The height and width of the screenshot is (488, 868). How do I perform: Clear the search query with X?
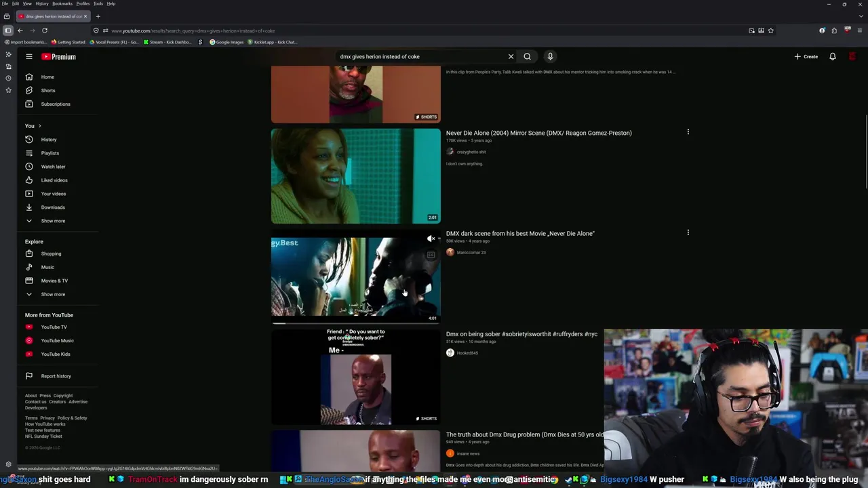point(511,57)
